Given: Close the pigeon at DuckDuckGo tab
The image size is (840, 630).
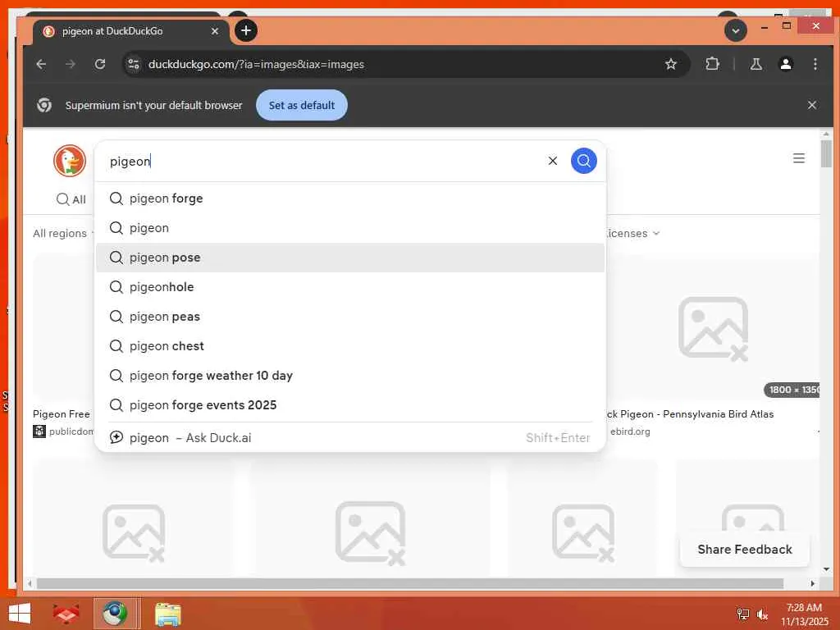Looking at the screenshot, I should 215,31.
